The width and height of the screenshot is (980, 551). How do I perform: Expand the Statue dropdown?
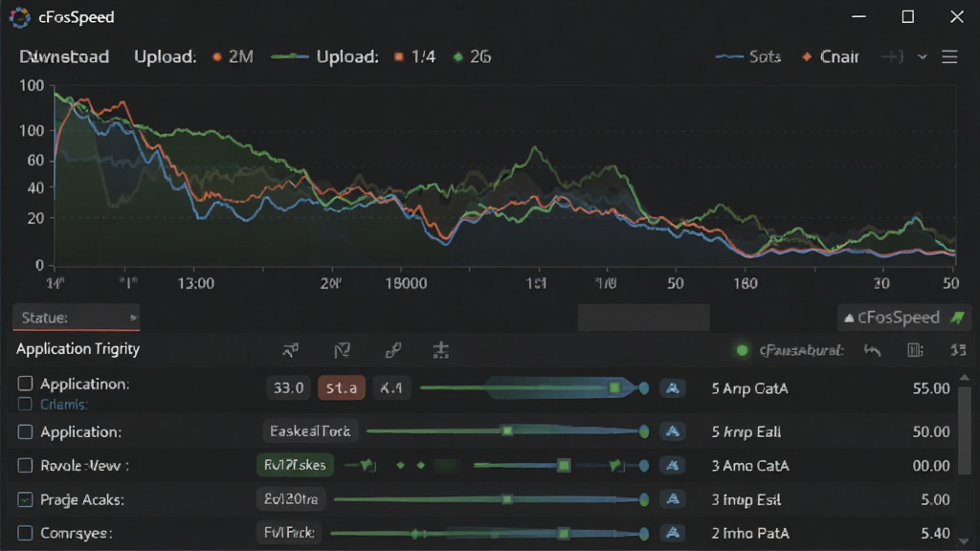coord(77,318)
